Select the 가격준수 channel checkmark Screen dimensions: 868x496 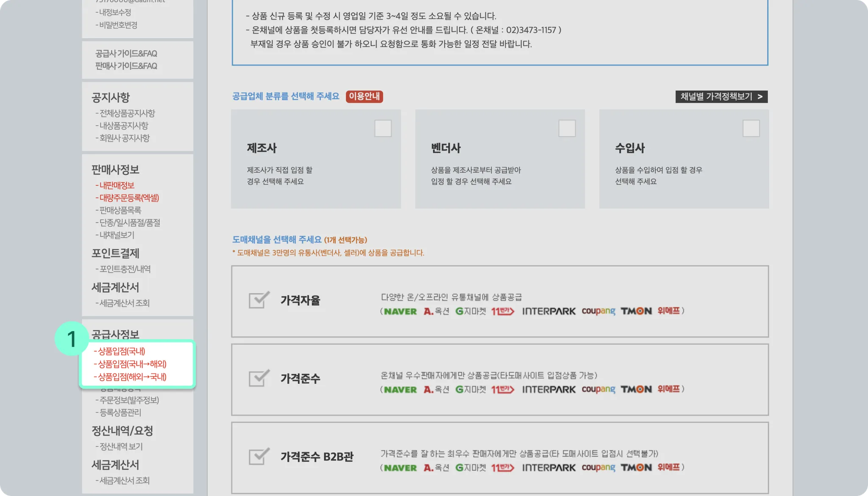tap(259, 378)
